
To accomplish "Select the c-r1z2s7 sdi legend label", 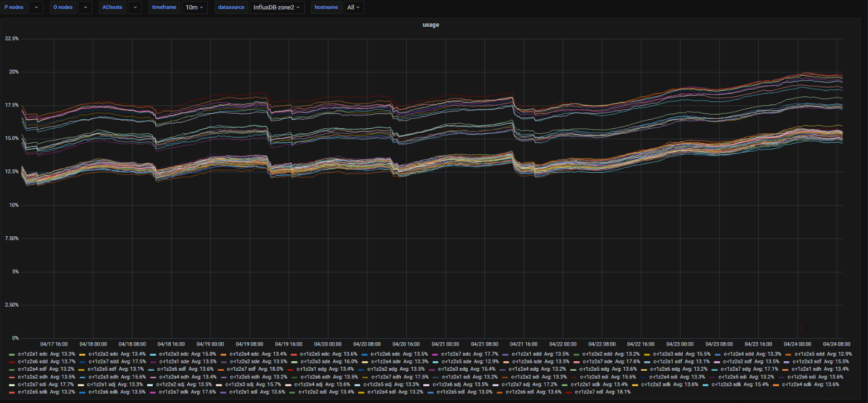I will point(33,385).
